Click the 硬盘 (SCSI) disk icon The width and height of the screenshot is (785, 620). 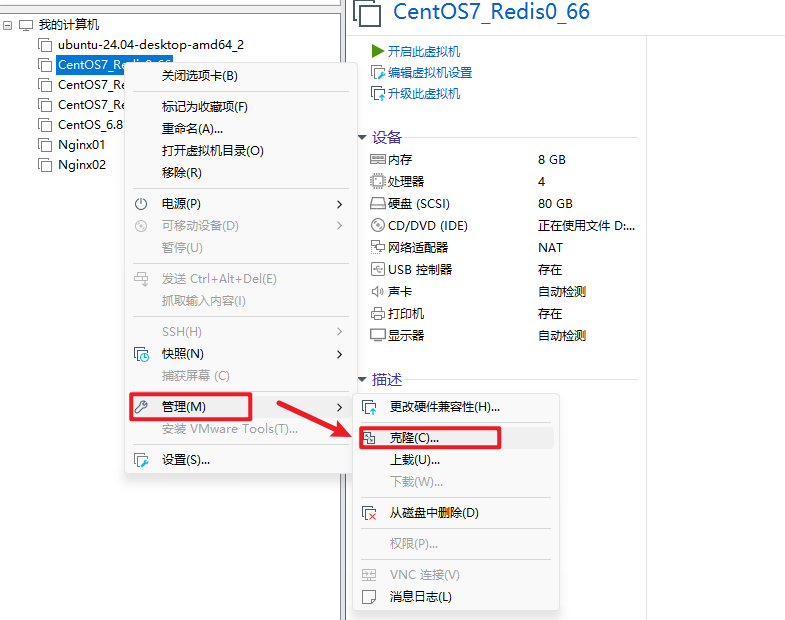(x=377, y=203)
